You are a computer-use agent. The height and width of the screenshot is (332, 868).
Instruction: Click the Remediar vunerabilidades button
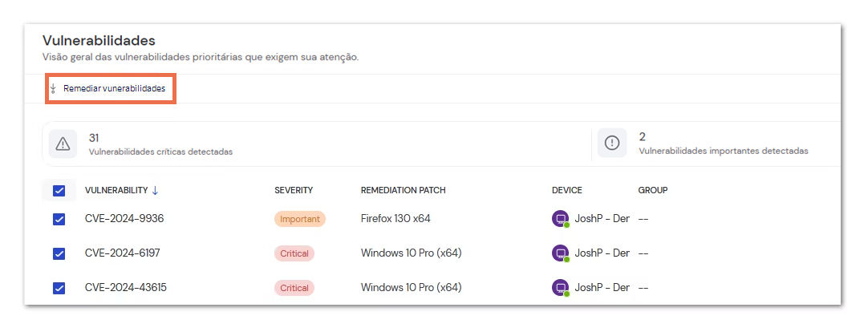(x=110, y=88)
